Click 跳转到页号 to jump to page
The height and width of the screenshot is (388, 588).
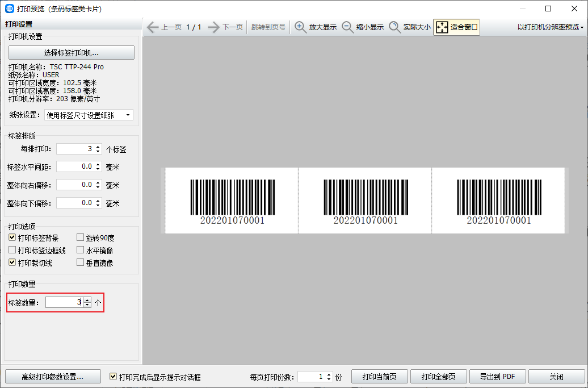268,27
